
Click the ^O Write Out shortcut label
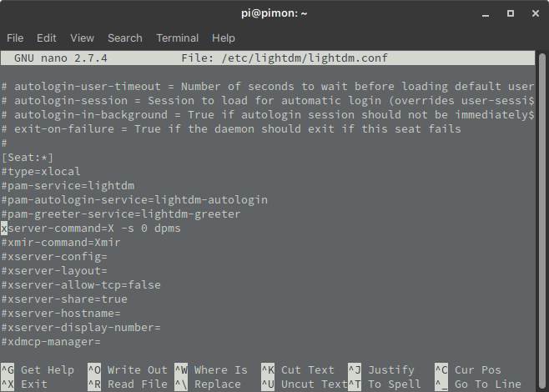point(128,370)
